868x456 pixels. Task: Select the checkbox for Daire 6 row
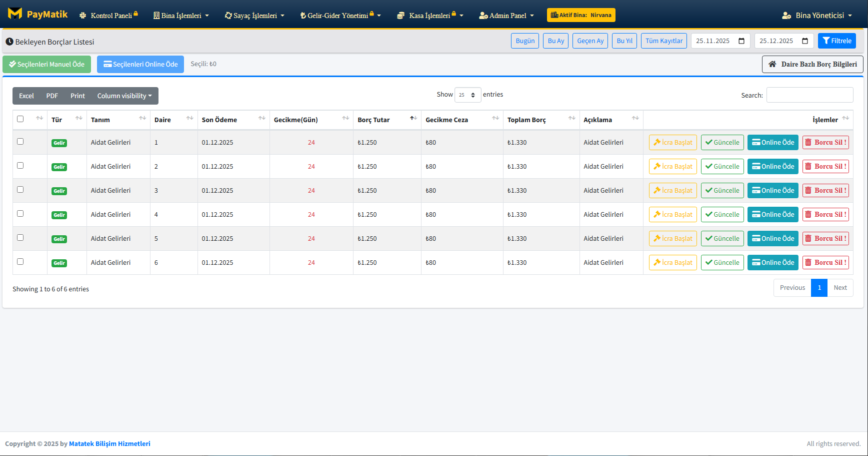(20, 262)
